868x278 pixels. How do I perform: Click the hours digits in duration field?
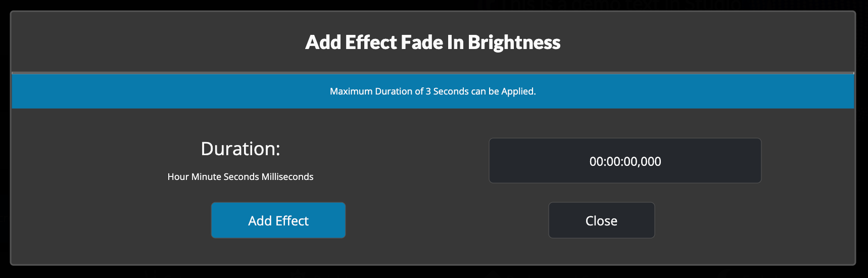[596, 162]
